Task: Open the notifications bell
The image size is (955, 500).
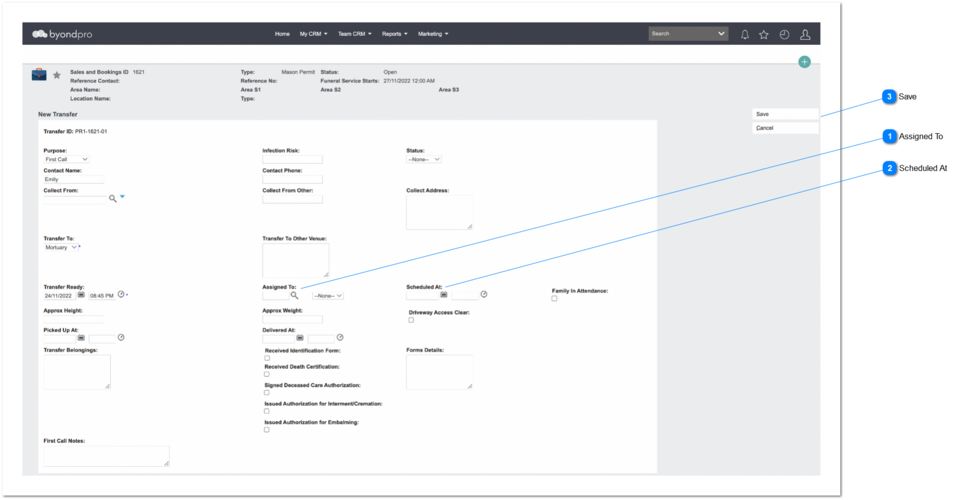Action: [744, 35]
